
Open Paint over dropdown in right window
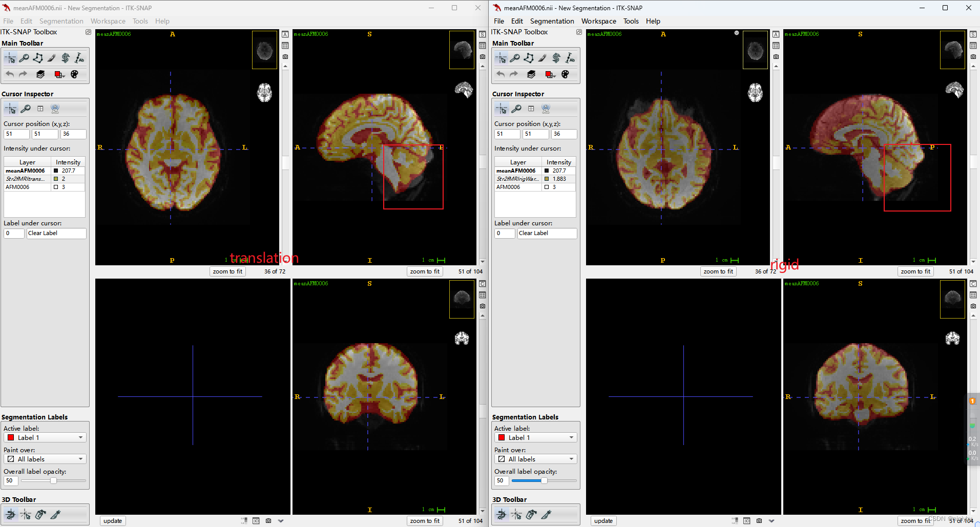536,459
